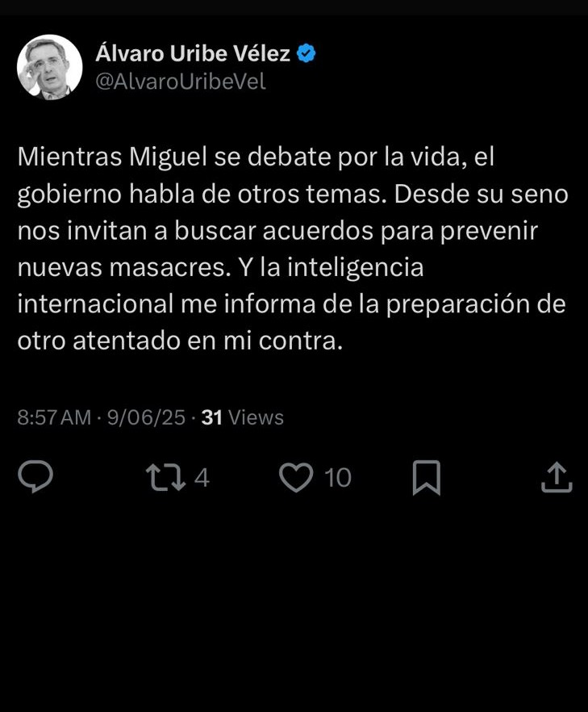
Task: Open the 31 Views count
Action: [x=242, y=417]
